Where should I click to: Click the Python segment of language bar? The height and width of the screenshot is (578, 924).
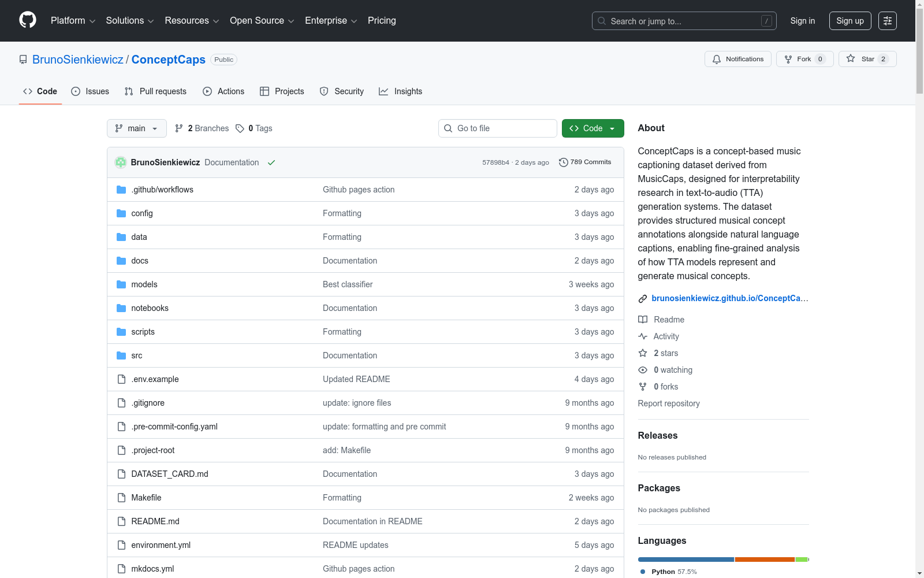pos(686,560)
